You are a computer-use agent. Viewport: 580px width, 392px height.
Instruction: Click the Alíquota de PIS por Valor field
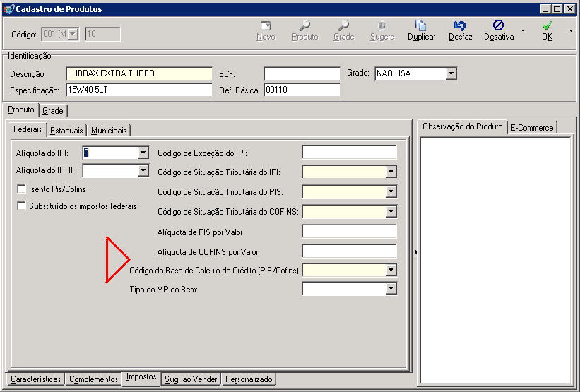pos(349,232)
